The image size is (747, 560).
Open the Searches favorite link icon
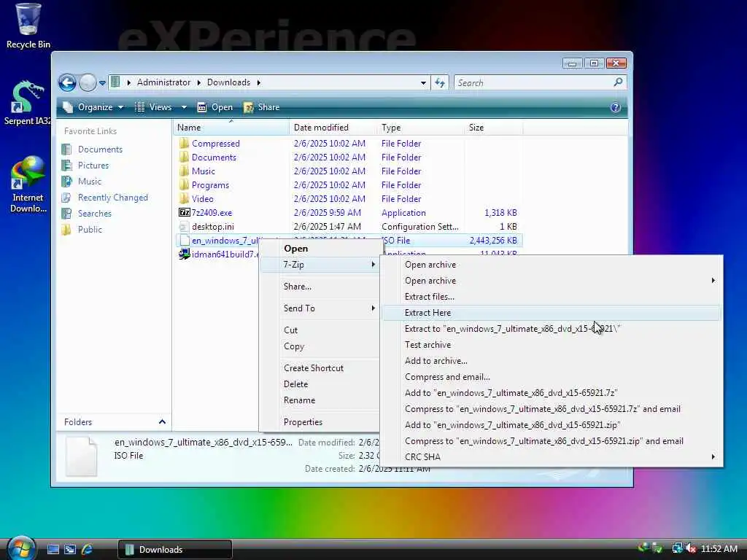tap(66, 214)
